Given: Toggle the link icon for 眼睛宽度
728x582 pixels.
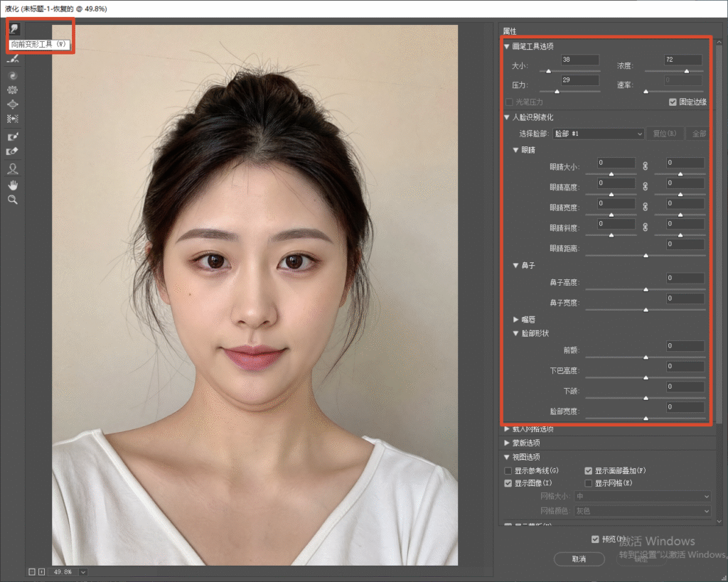Looking at the screenshot, I should [645, 207].
